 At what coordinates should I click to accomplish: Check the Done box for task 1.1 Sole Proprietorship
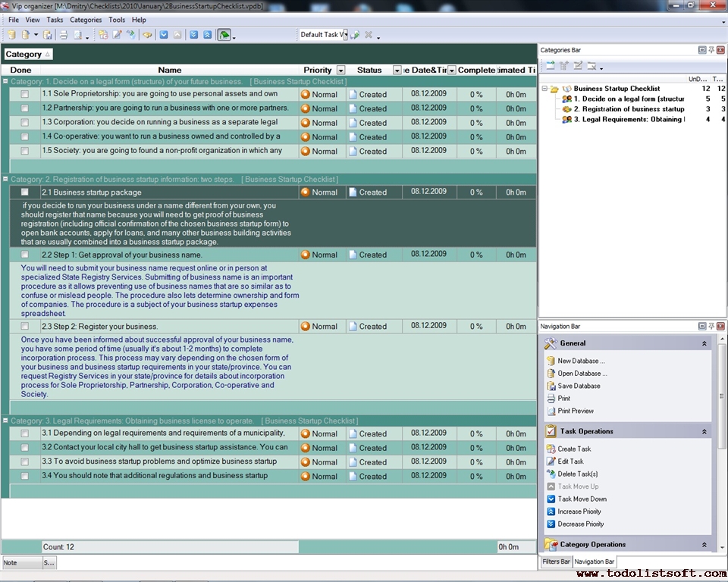25,95
